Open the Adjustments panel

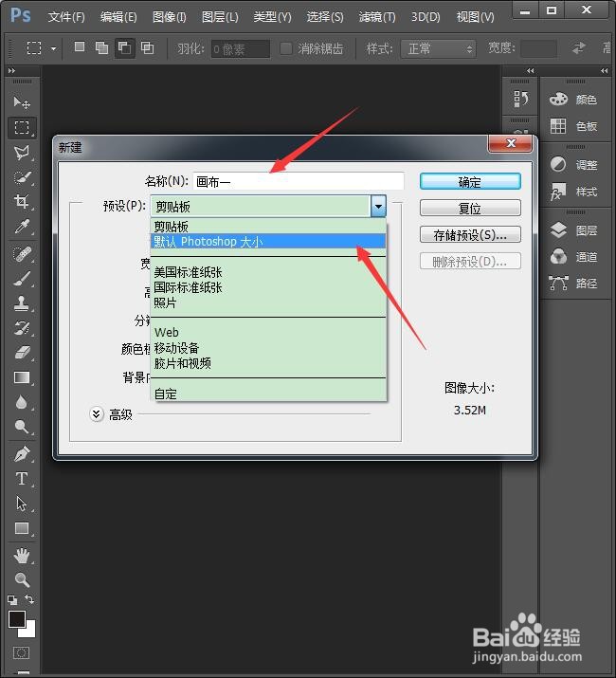tap(574, 165)
